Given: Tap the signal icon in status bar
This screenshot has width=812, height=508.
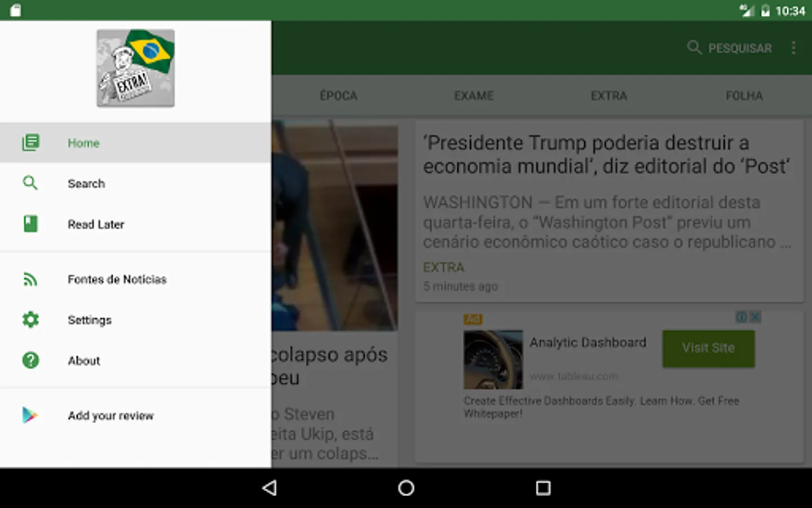Looking at the screenshot, I should click(x=747, y=11).
